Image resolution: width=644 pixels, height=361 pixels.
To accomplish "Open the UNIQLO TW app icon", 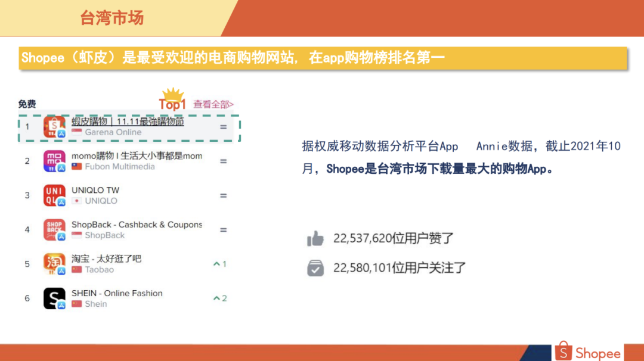I will coord(54,195).
